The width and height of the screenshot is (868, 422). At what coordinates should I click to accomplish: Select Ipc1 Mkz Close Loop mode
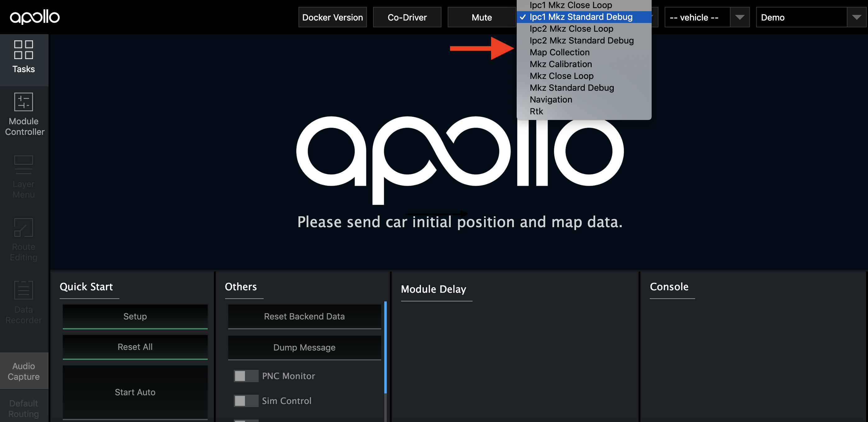pos(584,5)
